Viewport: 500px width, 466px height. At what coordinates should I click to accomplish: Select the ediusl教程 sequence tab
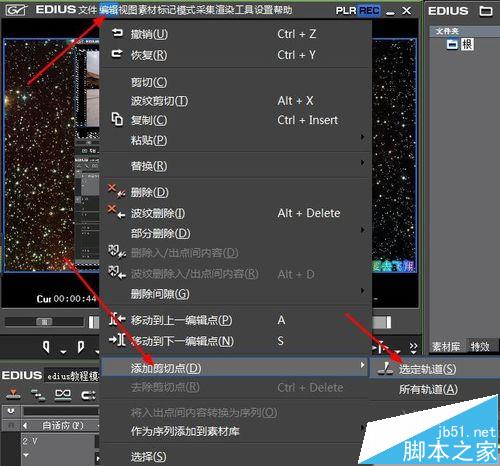tap(73, 376)
